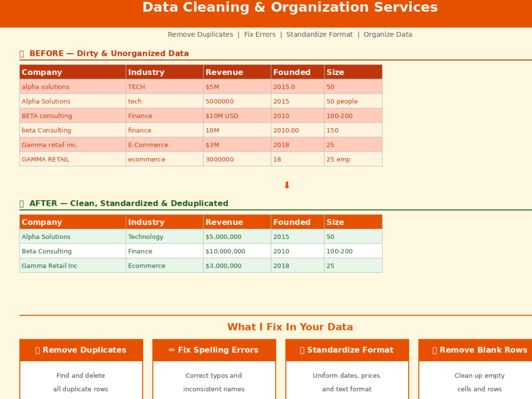Click the icon beside Remove Duplicates card title
The image size is (532, 399).
click(38, 350)
